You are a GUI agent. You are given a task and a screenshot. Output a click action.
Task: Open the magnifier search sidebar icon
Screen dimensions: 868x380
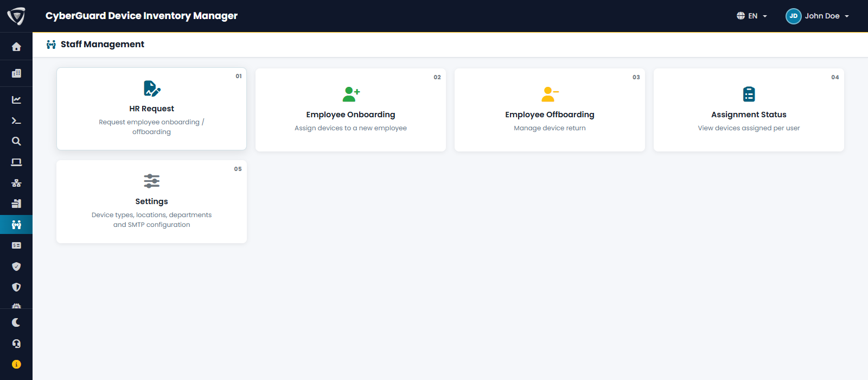[16, 141]
